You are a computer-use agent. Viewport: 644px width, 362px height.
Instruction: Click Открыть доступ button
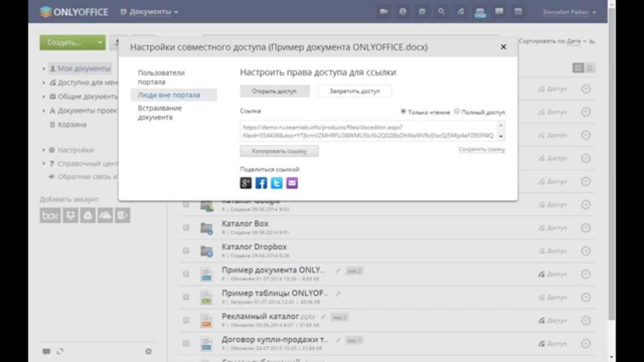[275, 91]
